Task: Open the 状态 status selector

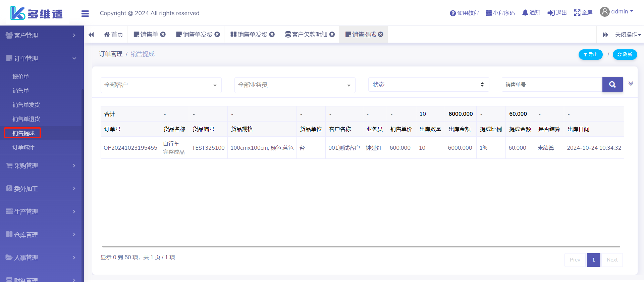Action: pyautogui.click(x=428, y=85)
